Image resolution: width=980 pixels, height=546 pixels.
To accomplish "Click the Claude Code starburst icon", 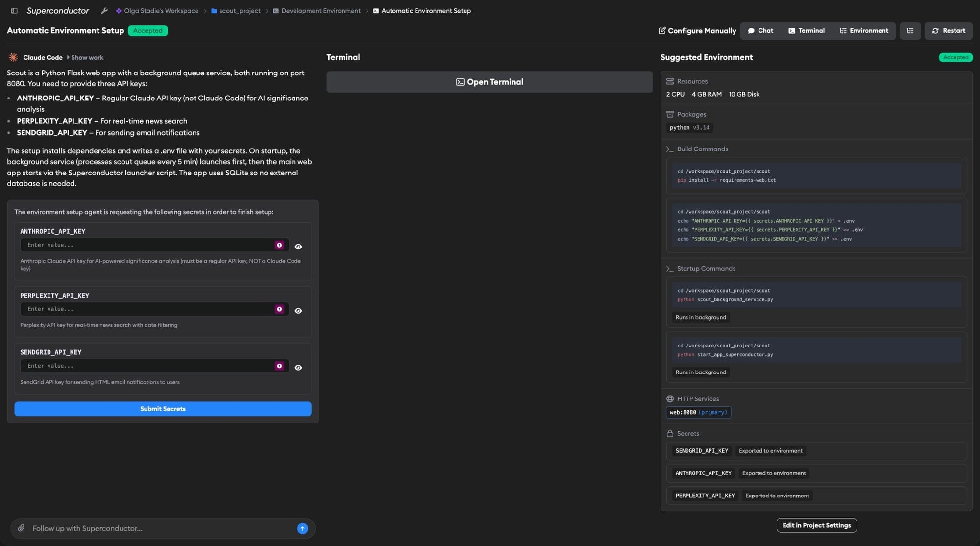I will (13, 57).
